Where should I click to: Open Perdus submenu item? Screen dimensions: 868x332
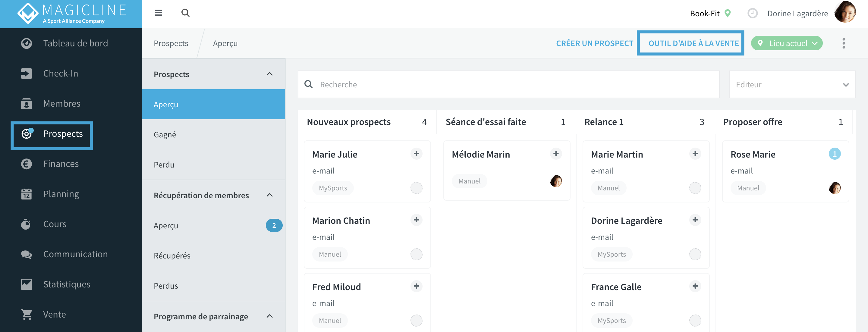tap(213, 286)
